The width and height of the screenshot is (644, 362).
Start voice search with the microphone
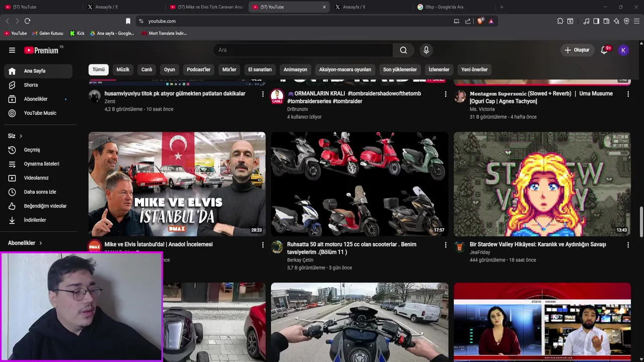[x=426, y=50]
